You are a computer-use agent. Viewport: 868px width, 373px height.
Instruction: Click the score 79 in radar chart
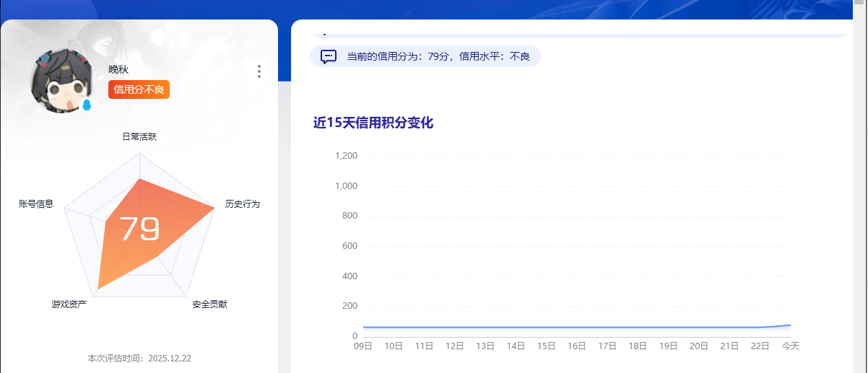[139, 229]
